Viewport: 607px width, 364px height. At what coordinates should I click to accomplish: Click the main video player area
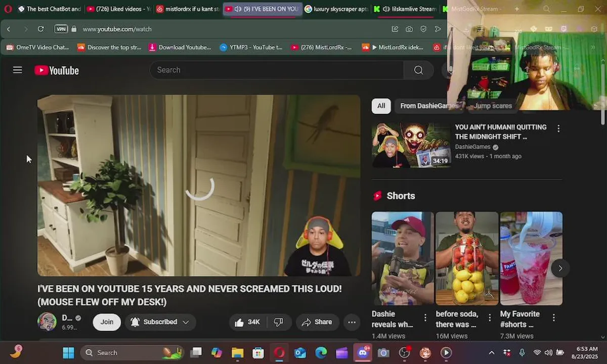[x=199, y=186]
